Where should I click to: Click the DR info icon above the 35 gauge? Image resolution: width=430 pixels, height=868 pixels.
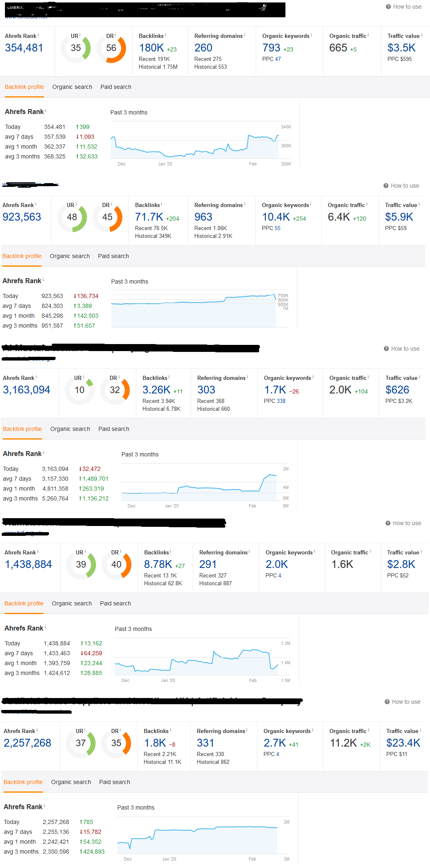coord(120,730)
